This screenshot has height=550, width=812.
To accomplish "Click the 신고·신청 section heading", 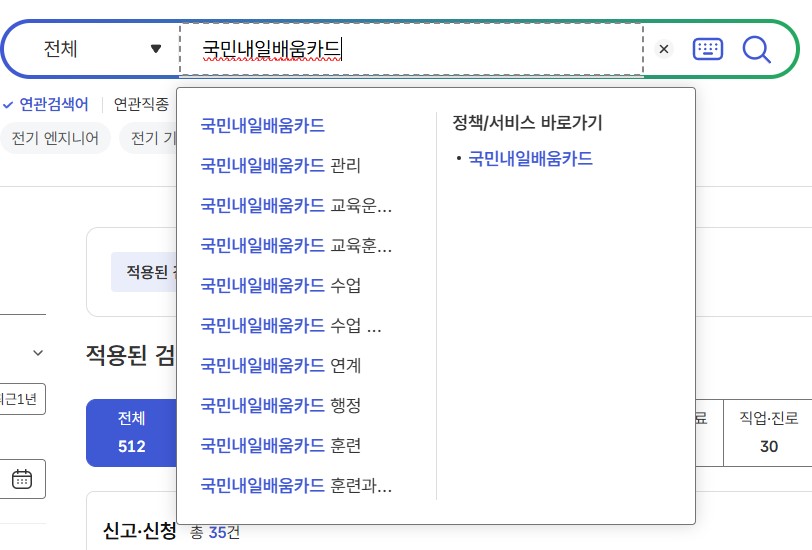I will click(139, 530).
